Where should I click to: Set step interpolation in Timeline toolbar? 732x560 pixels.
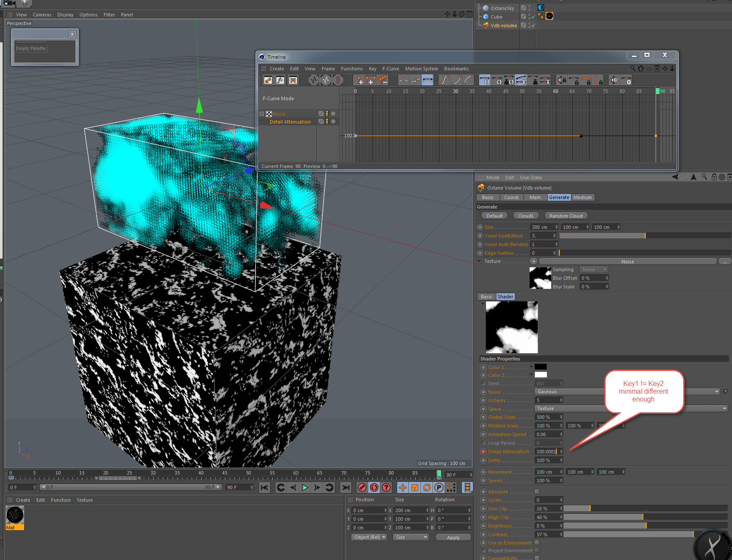(x=415, y=80)
